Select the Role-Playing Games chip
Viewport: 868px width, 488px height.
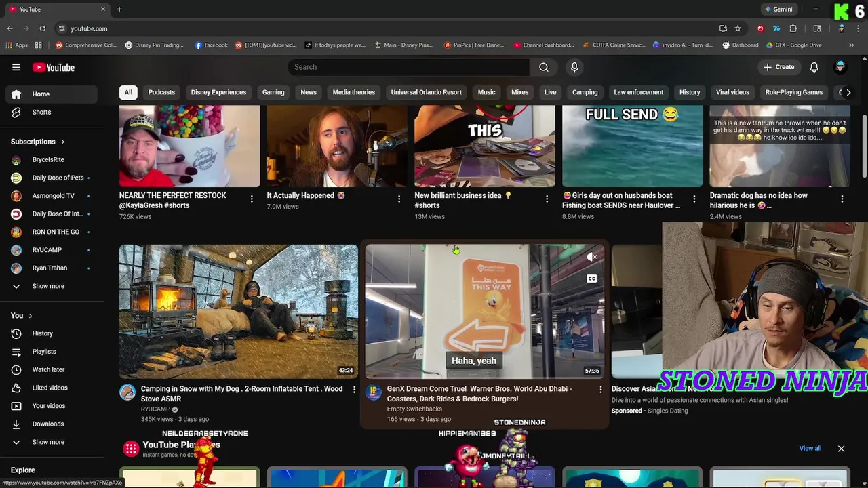pyautogui.click(x=793, y=92)
